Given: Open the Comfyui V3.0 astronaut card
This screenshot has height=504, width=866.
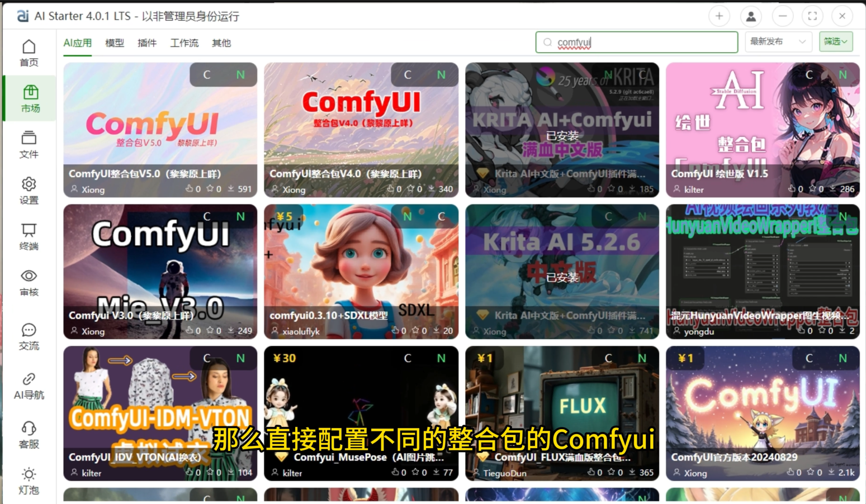Looking at the screenshot, I should (160, 272).
